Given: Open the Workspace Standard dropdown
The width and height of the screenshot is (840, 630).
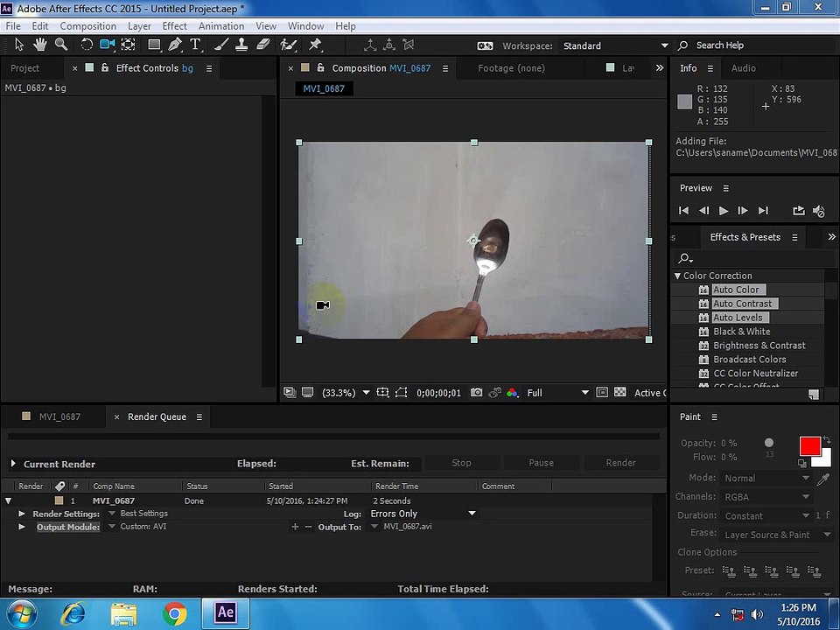Looking at the screenshot, I should click(x=615, y=46).
